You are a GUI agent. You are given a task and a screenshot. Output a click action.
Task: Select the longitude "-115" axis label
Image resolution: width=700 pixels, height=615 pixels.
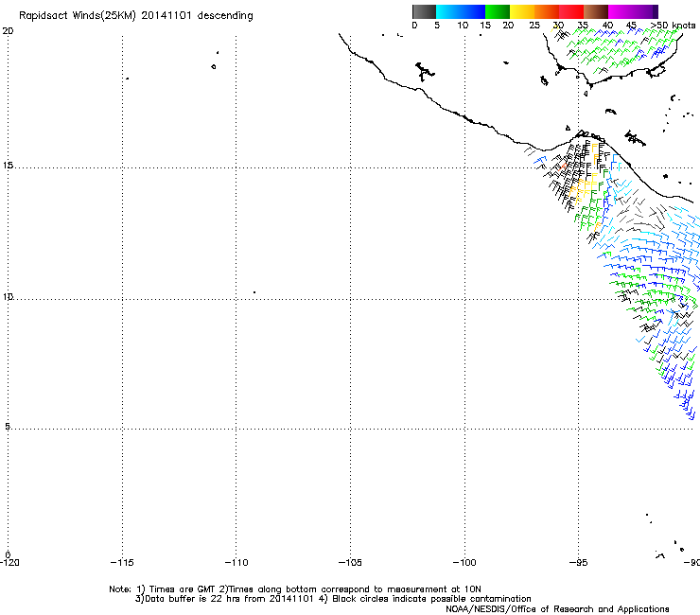click(122, 562)
